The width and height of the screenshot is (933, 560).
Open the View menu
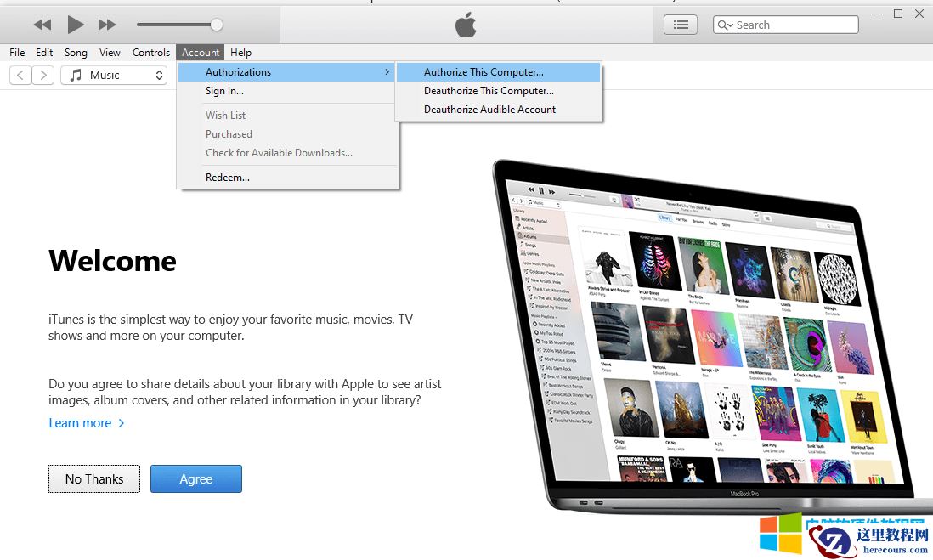[x=110, y=53]
